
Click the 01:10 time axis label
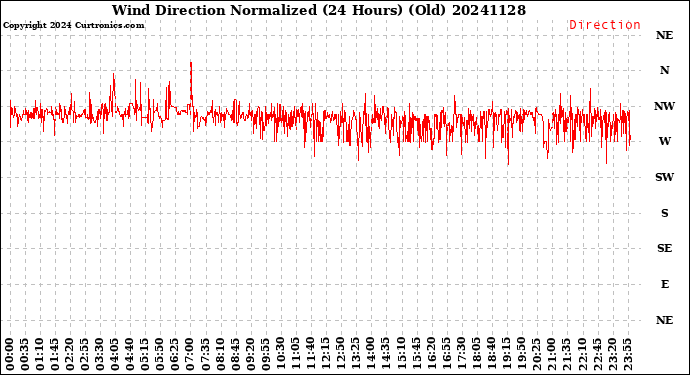coord(40,355)
